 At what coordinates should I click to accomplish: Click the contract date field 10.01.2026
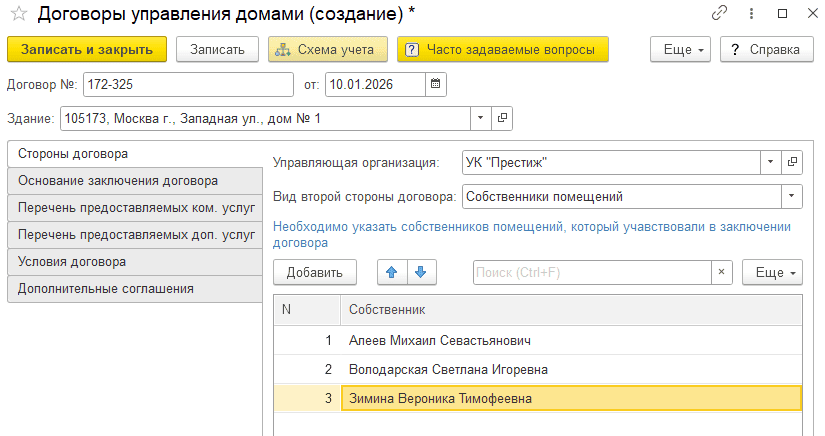[x=375, y=84]
